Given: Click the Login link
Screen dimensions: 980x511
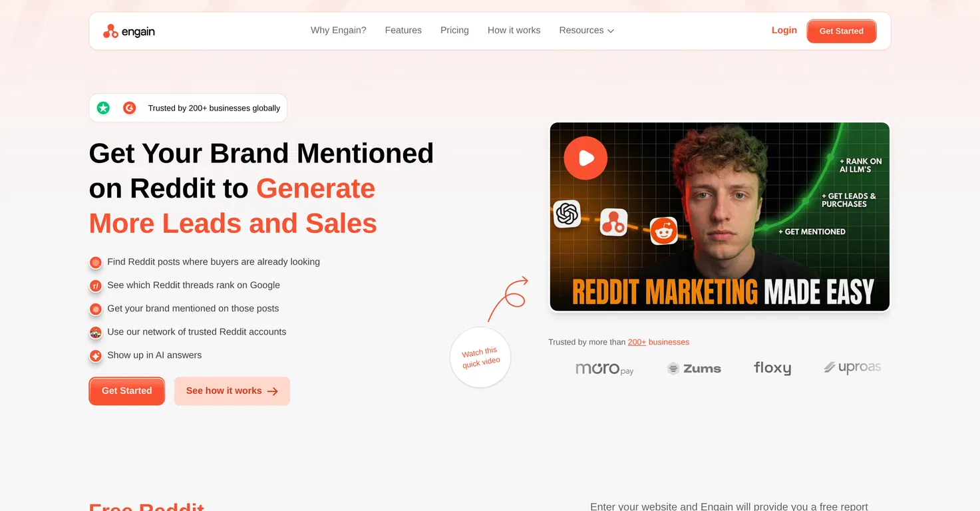Looking at the screenshot, I should (x=784, y=31).
